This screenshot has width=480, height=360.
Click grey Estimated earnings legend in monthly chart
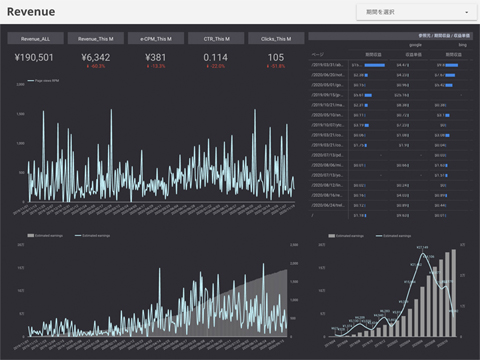pos(346,236)
